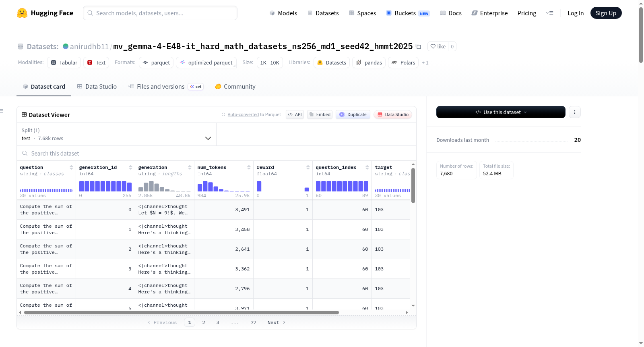Expand the Split test selector
The width and height of the screenshot is (644, 347).
(116, 134)
